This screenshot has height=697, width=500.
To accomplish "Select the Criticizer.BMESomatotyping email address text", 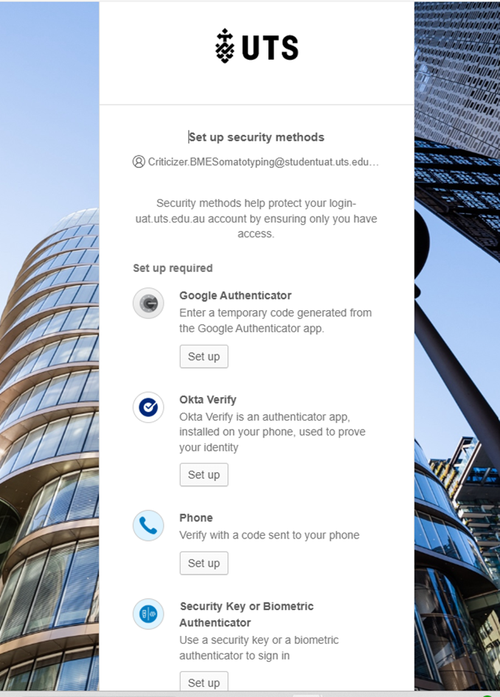I will coord(263,162).
